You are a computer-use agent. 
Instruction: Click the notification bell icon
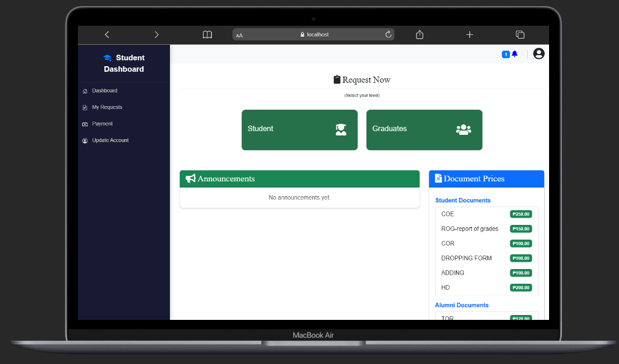coord(515,54)
